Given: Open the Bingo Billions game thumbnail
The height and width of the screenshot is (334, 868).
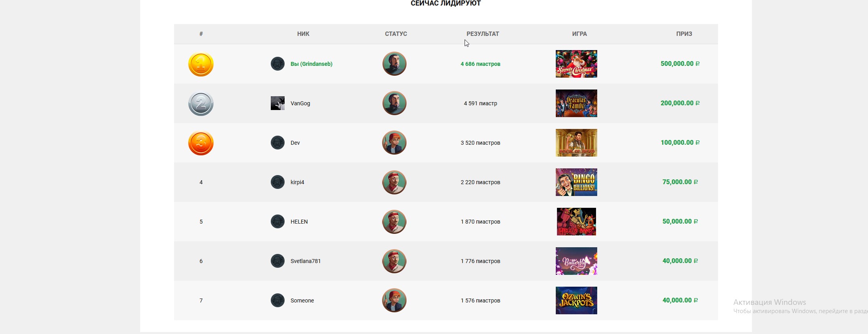Looking at the screenshot, I should [x=576, y=182].
